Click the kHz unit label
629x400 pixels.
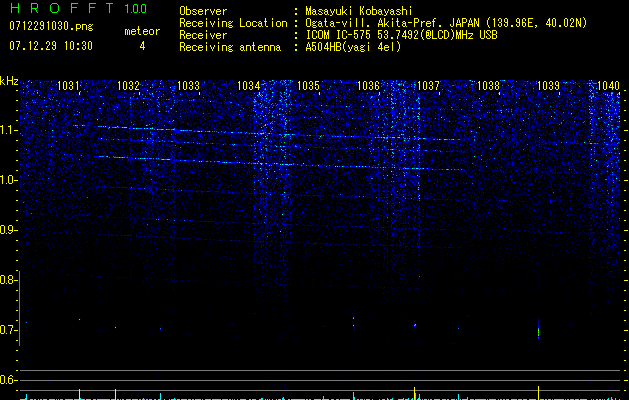click(x=9, y=80)
